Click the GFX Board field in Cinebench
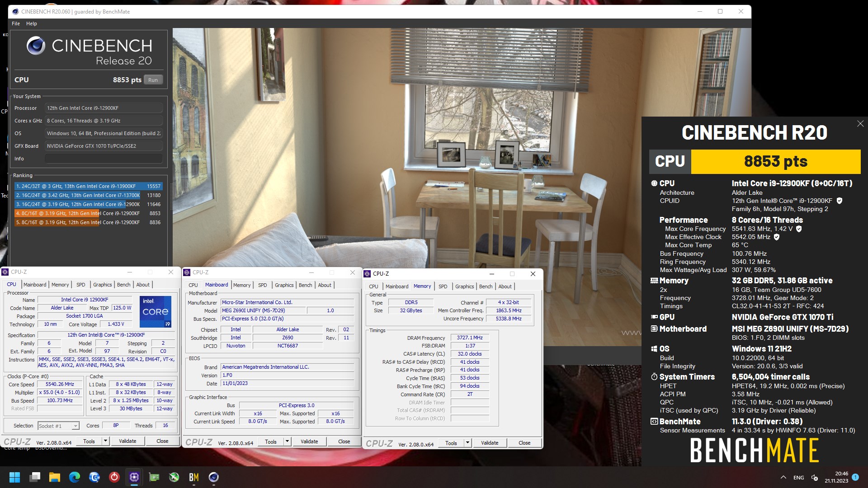The image size is (868, 488). 104,146
